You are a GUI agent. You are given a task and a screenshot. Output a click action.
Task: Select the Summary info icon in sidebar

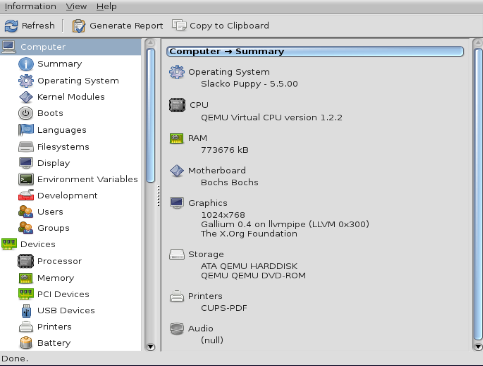(26, 64)
